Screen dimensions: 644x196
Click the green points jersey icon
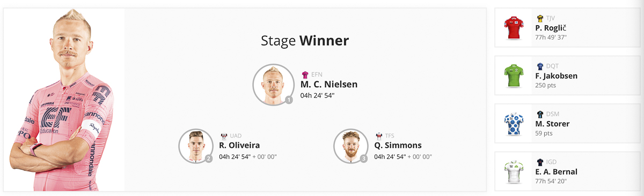click(x=514, y=76)
